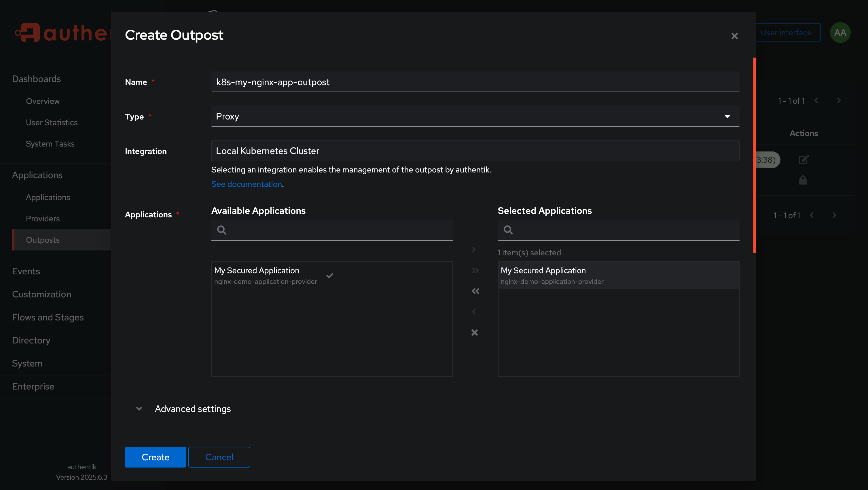Click the search icon in Selected Applications
The height and width of the screenshot is (490, 868).
(x=508, y=230)
